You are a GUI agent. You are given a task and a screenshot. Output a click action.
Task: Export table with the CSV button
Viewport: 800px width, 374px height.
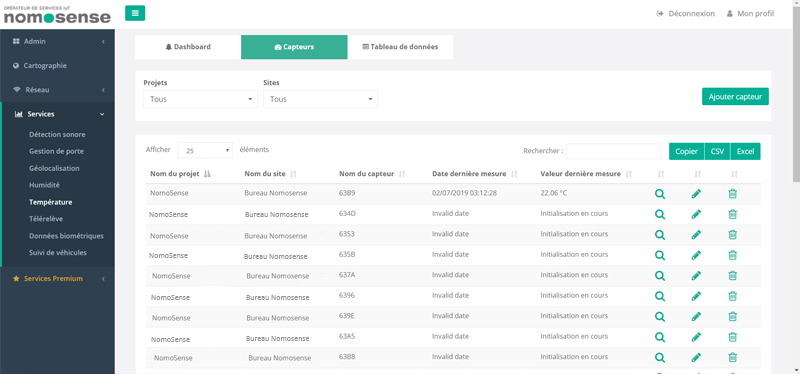(x=717, y=151)
